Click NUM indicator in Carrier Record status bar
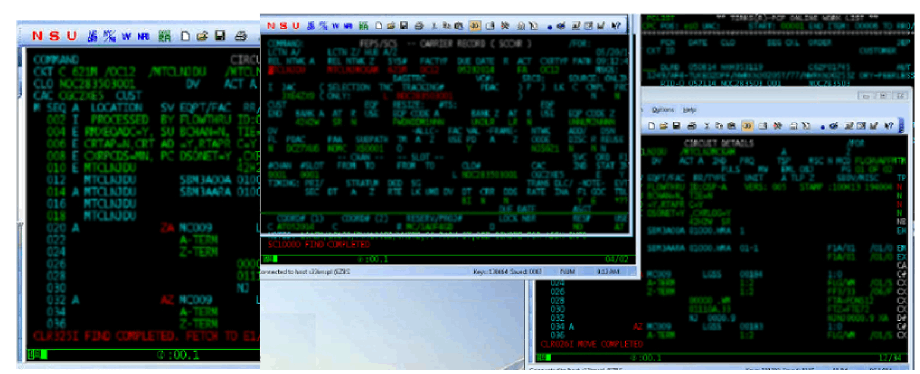This screenshot has width=920, height=374. click(567, 272)
